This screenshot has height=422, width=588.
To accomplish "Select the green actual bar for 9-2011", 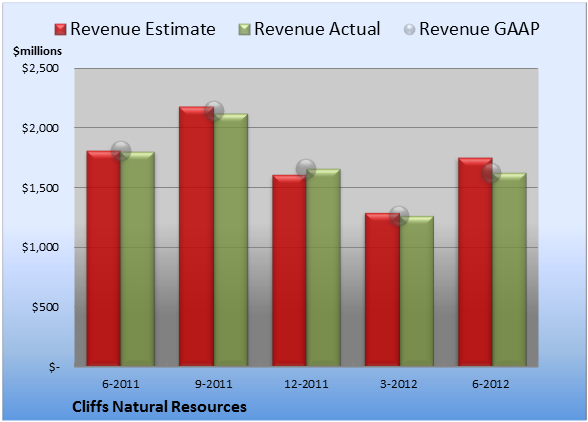I will click(231, 240).
